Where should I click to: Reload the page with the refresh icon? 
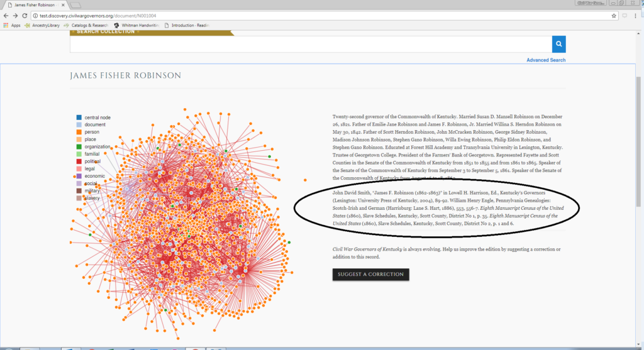click(25, 16)
